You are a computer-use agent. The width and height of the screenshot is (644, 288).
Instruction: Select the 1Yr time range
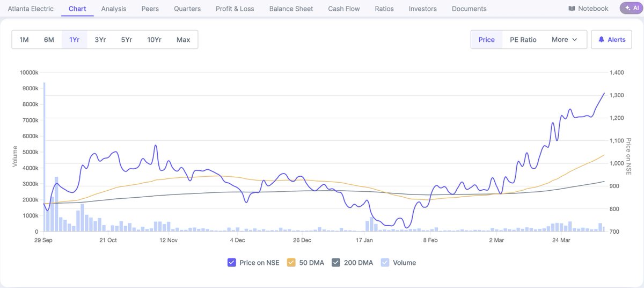74,40
